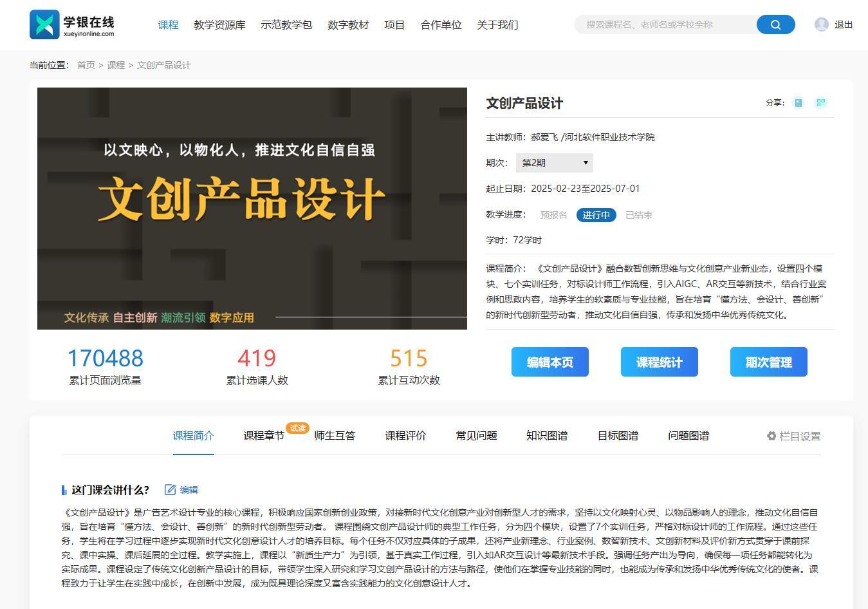This screenshot has width=868, height=609.
Task: Click the 学银在线 logo icon
Action: point(45,24)
